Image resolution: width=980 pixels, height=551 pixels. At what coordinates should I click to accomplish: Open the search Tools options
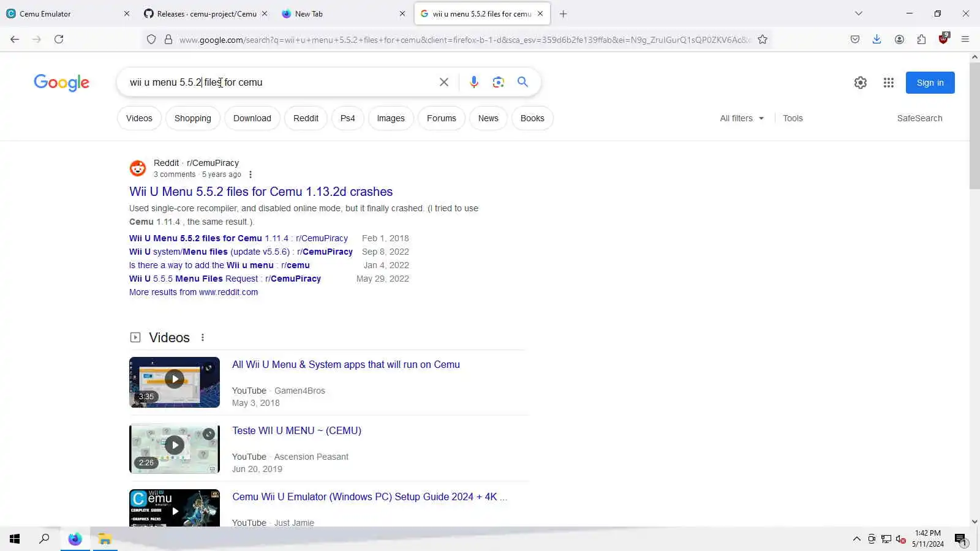pos(793,118)
